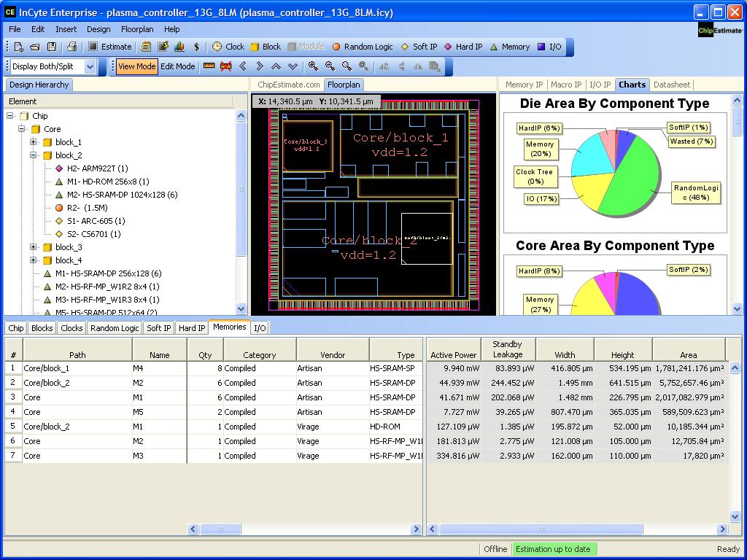The width and height of the screenshot is (747, 560).
Task: Open the Insert menu
Action: tap(66, 29)
